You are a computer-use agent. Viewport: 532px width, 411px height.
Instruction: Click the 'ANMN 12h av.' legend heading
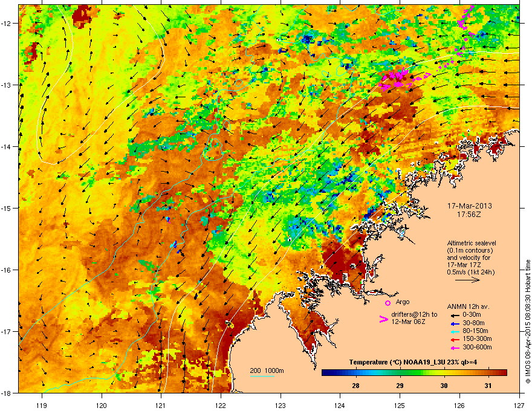tap(468, 306)
